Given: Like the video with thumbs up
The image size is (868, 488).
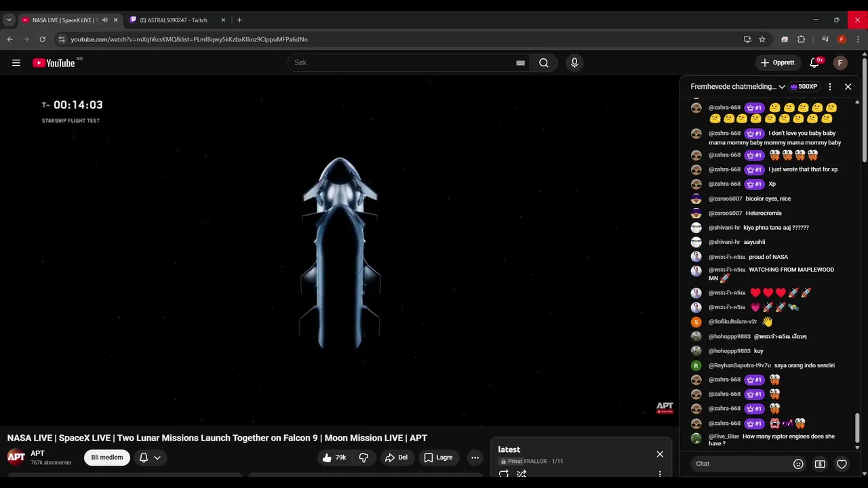Looking at the screenshot, I should point(335,457).
